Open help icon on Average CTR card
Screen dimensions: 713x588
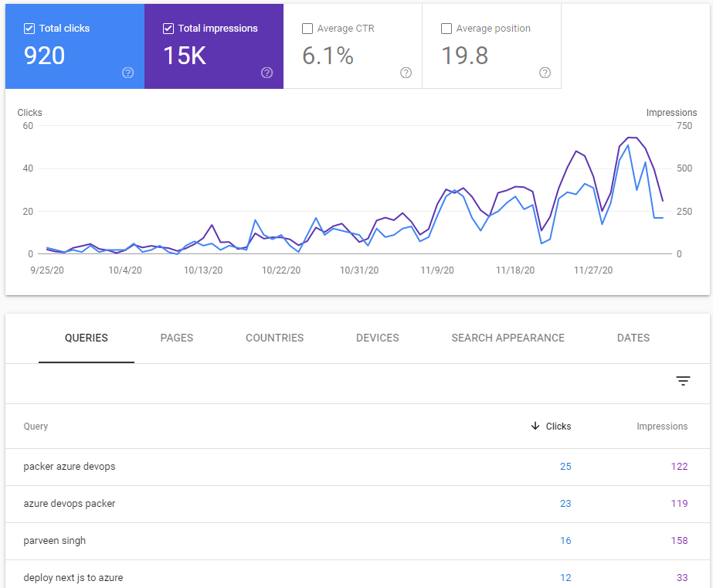[x=406, y=73]
